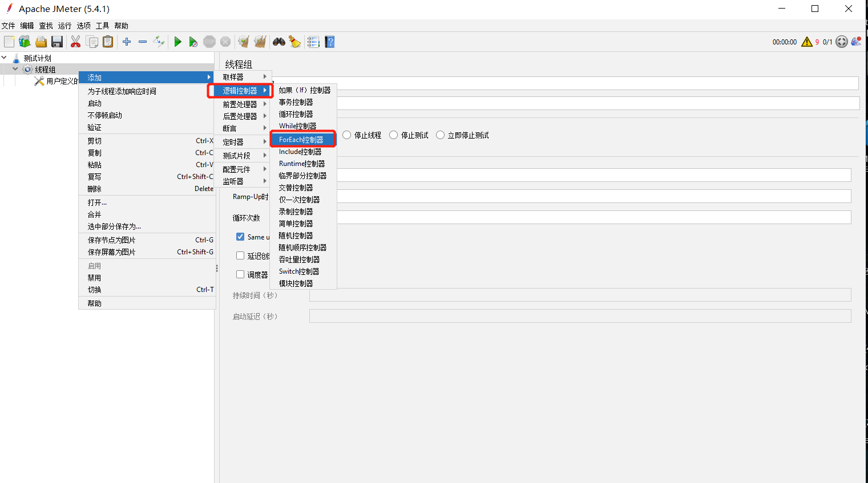Click 保存节点为图片 in context menu
The image size is (868, 483).
[147, 240]
